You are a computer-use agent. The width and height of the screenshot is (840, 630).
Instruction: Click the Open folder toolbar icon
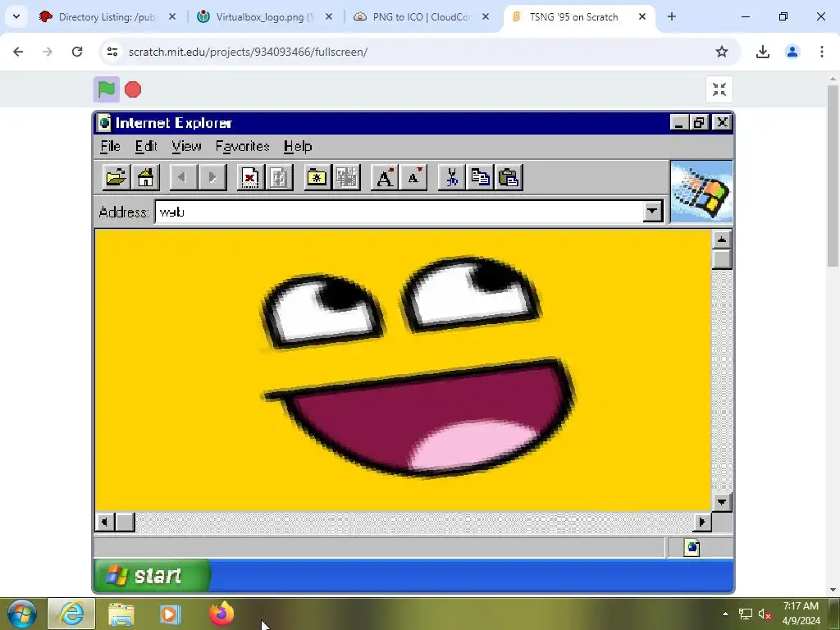point(116,177)
